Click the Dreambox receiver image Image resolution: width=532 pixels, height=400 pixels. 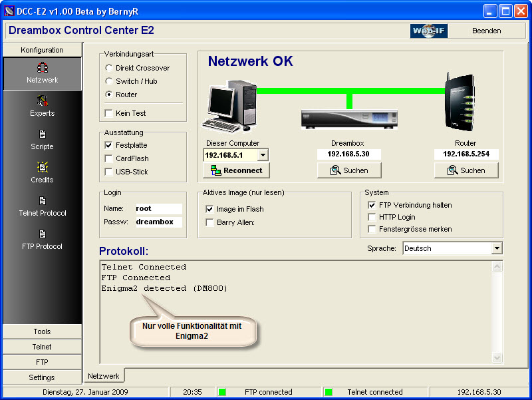pos(349,119)
